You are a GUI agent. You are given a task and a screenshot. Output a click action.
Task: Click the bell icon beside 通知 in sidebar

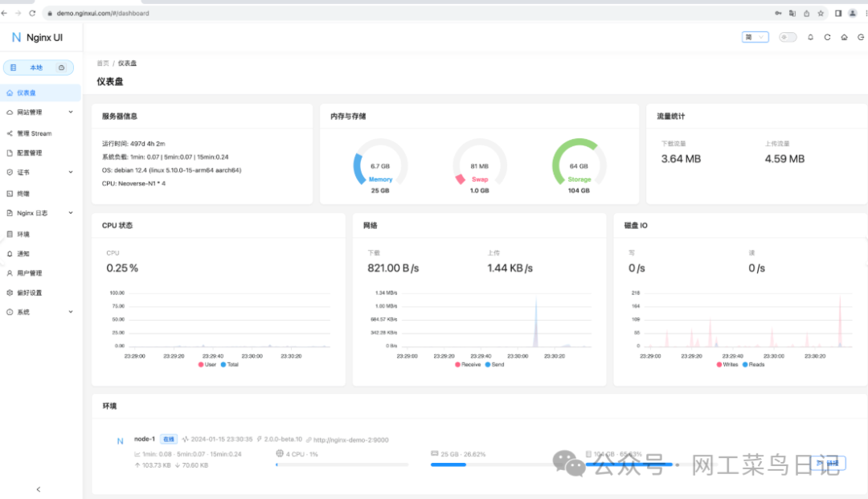[x=10, y=254]
